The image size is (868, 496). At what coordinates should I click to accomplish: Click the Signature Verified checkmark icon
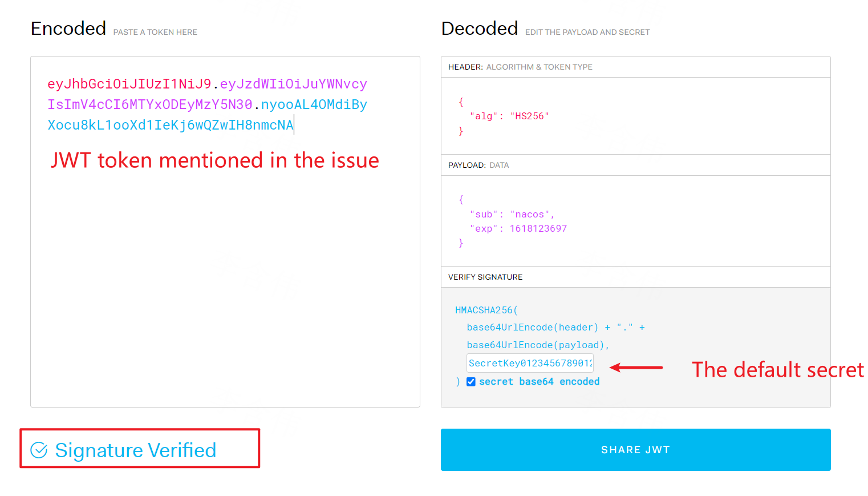(x=38, y=450)
